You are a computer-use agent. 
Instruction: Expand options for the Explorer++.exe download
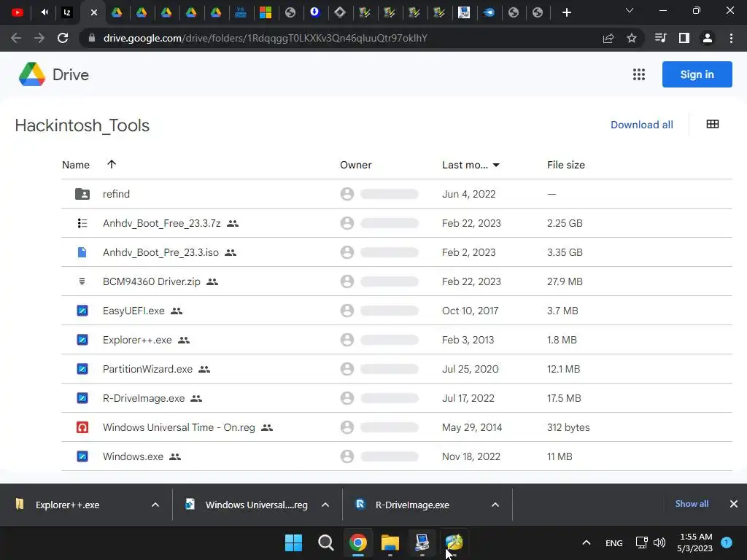[x=155, y=505]
